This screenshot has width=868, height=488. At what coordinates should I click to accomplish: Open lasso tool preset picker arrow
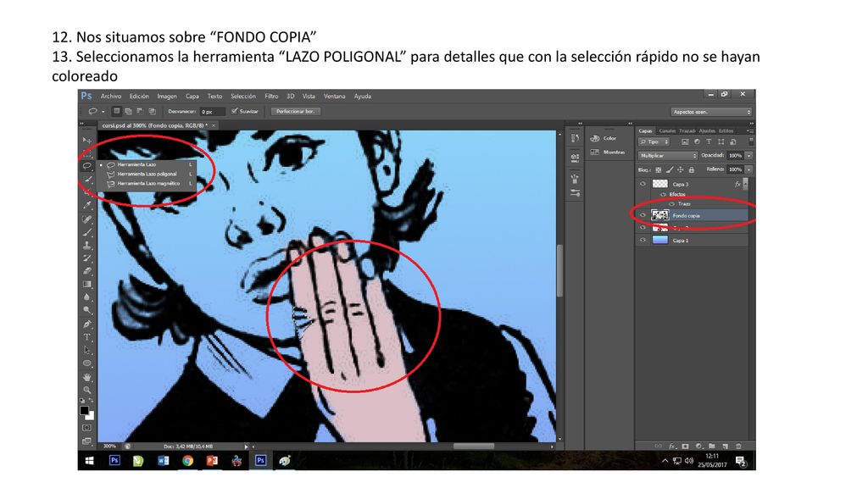[x=103, y=112]
